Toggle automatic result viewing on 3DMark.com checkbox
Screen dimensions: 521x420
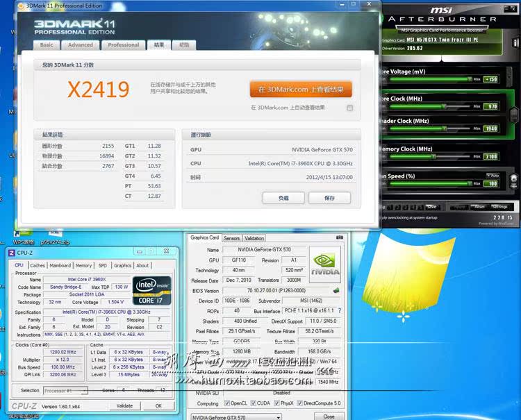point(349,108)
